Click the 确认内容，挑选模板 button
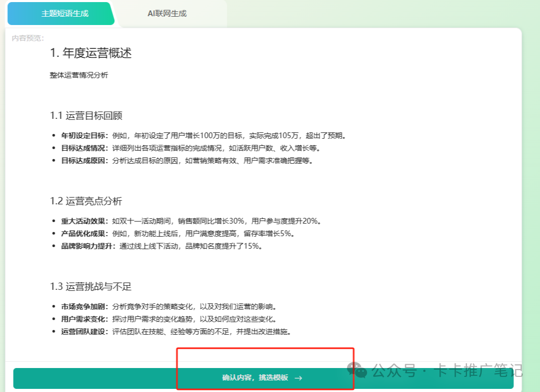This screenshot has width=540, height=392. [255, 378]
